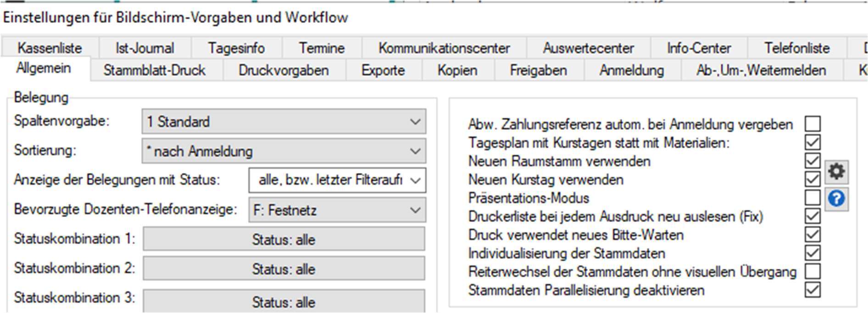This screenshot has width=868, height=313.
Task: Enable Abw. Zahlungsreferenz autom. bei Anmeldung checkbox
Action: [812, 124]
